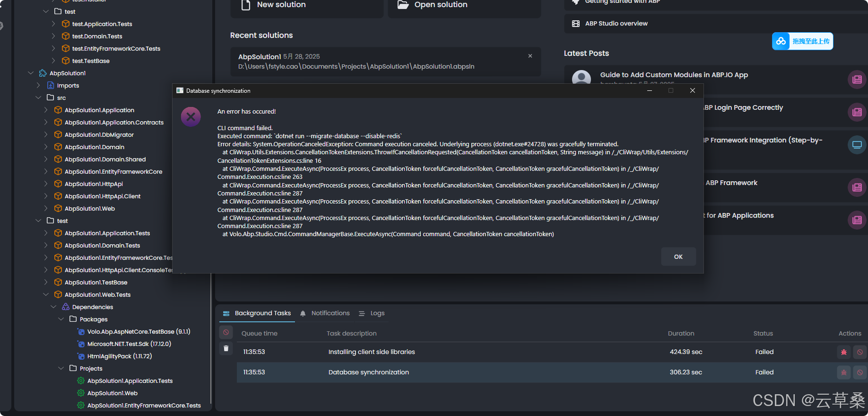This screenshot has height=416, width=868.
Task: Click the cancel tasks icon beside Queue time
Action: click(x=226, y=333)
